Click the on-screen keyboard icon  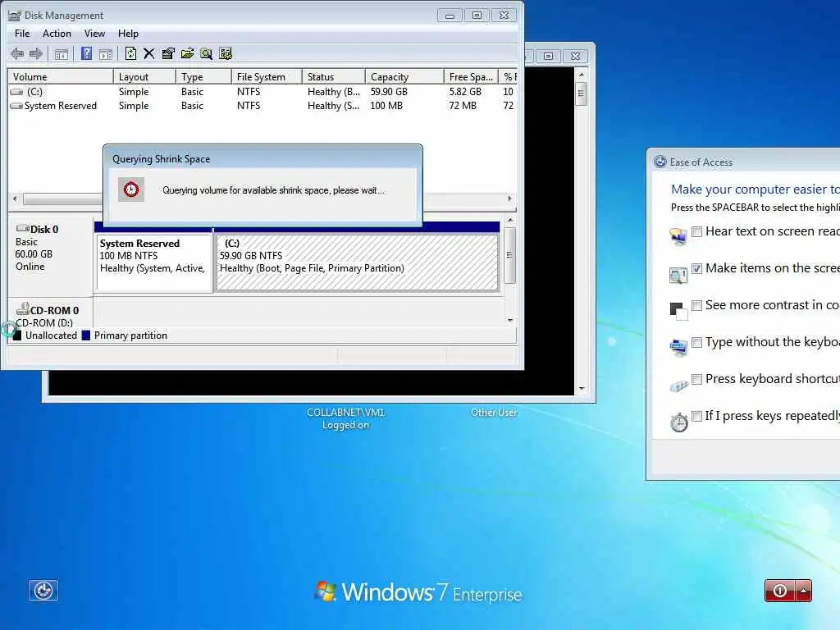click(678, 348)
